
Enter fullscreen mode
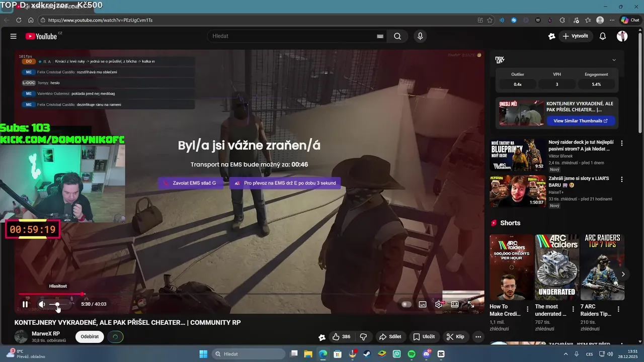[471, 304]
